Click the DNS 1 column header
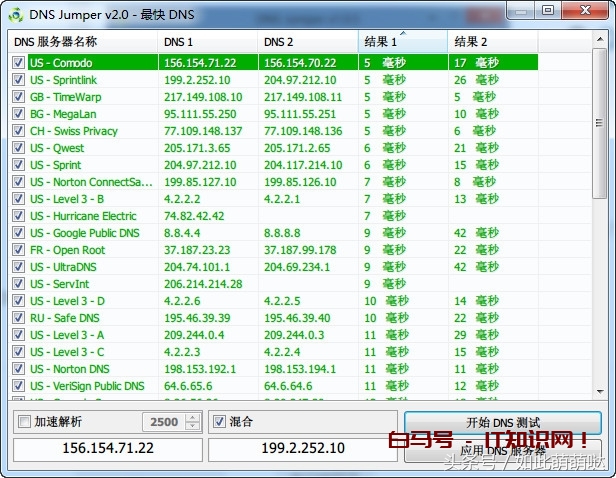The width and height of the screenshot is (616, 478). [x=205, y=41]
